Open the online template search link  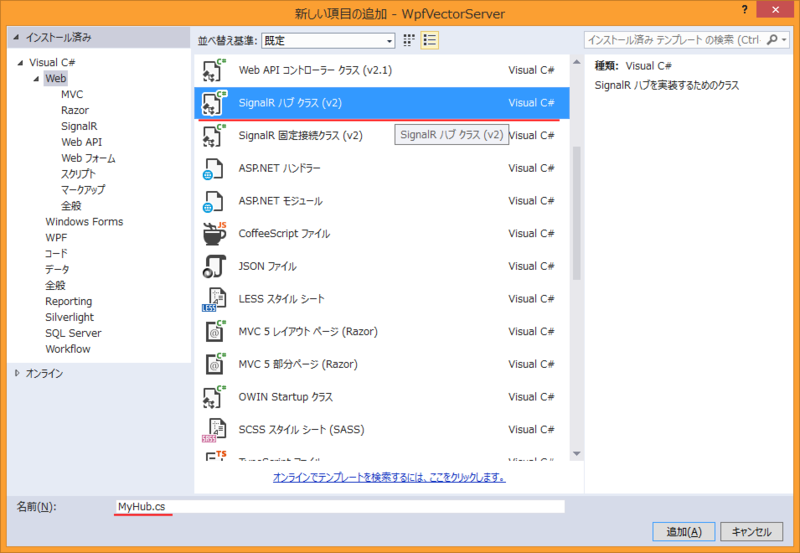coord(389,477)
